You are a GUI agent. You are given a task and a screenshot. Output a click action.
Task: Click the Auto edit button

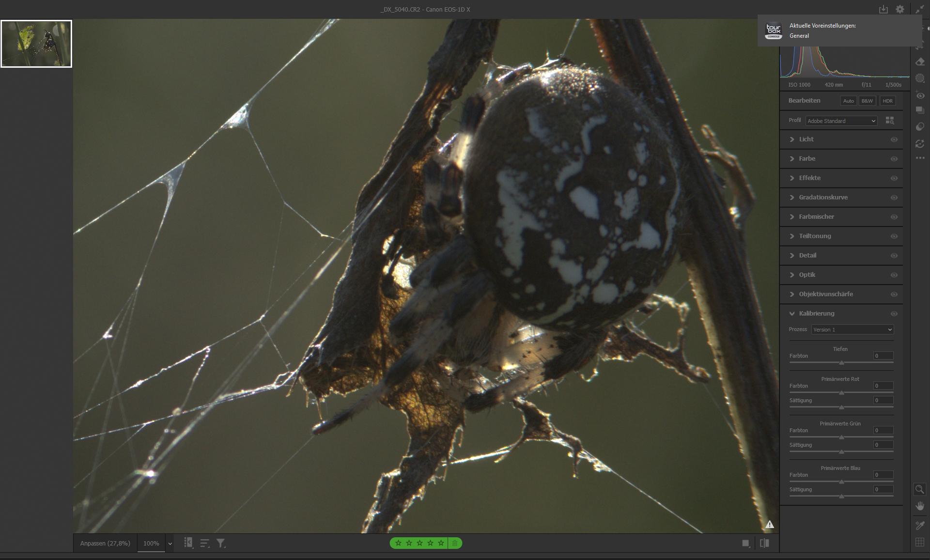[x=848, y=101]
